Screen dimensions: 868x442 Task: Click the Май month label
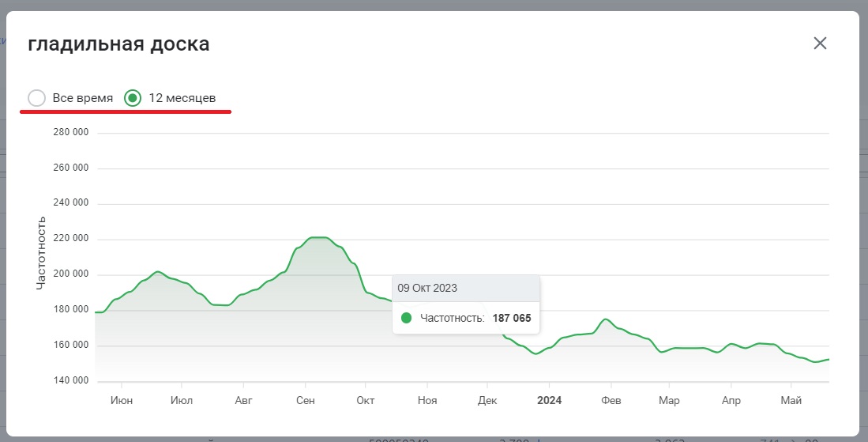791,401
